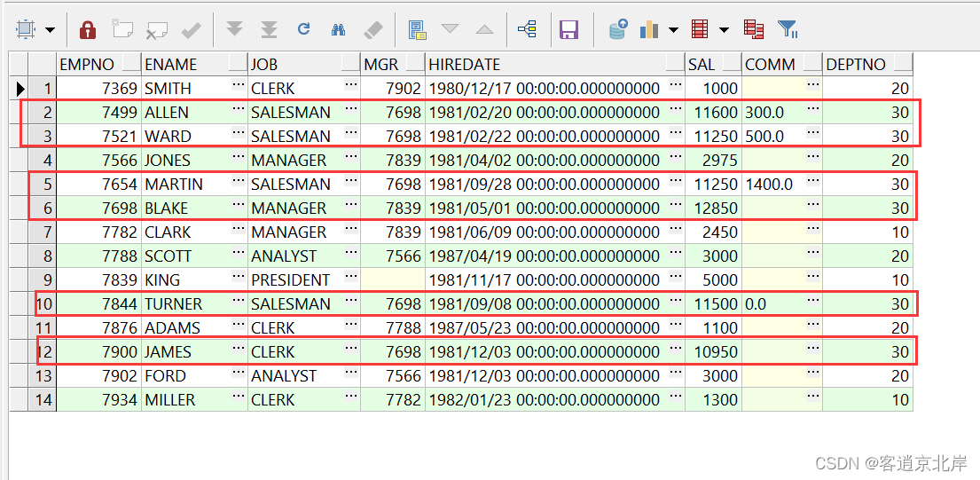Screen dimensions: 980x480
Task: Select the COMM cell showing 300.0
Action: (782, 113)
